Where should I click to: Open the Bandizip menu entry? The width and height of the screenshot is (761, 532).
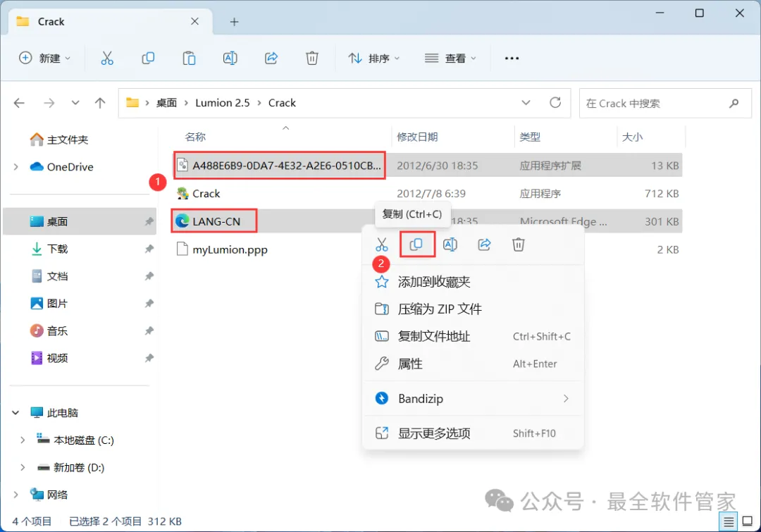point(474,399)
